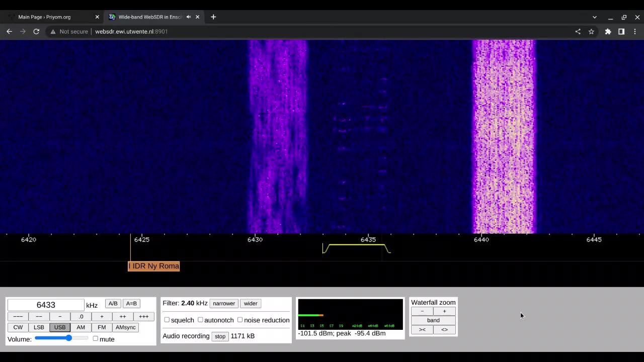Click the 6420 frequency scale label

coord(29,239)
